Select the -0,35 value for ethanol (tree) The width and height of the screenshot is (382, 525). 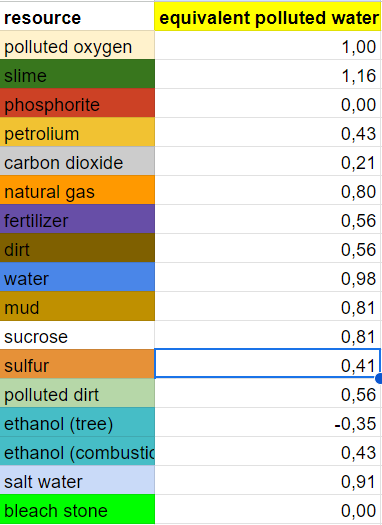point(268,423)
